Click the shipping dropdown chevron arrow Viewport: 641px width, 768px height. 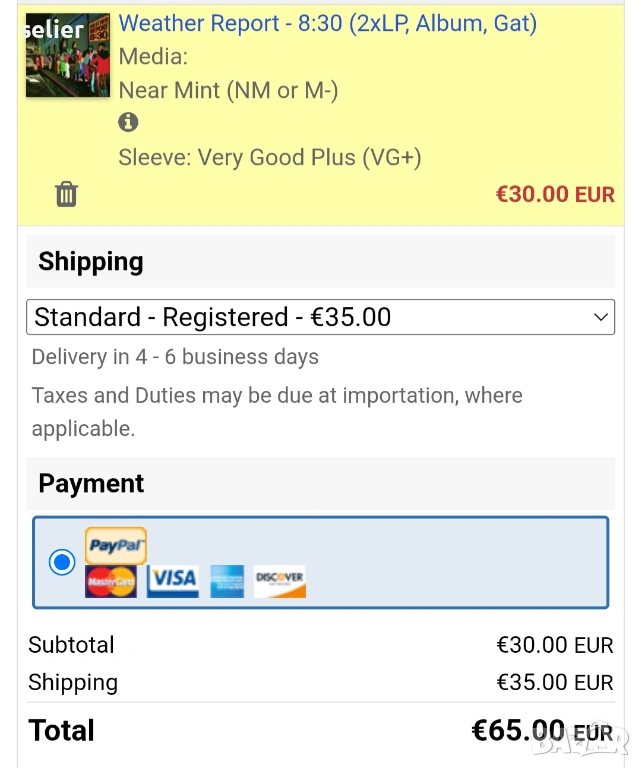click(600, 318)
